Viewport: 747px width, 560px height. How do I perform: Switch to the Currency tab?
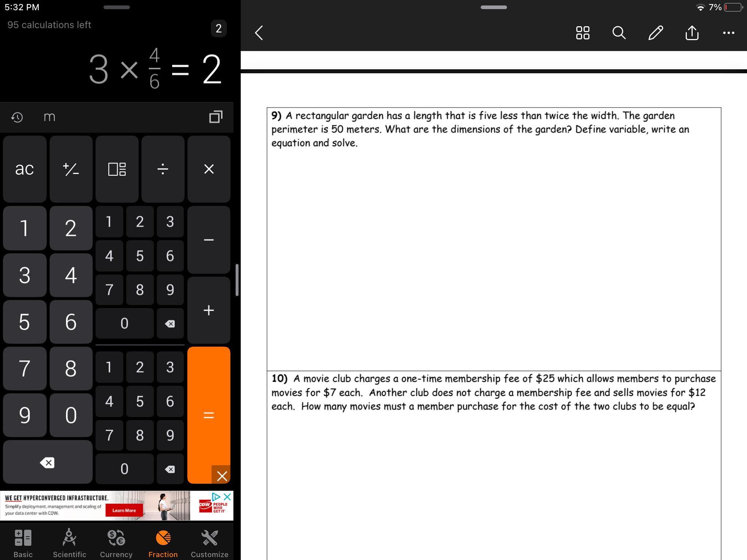(x=116, y=543)
